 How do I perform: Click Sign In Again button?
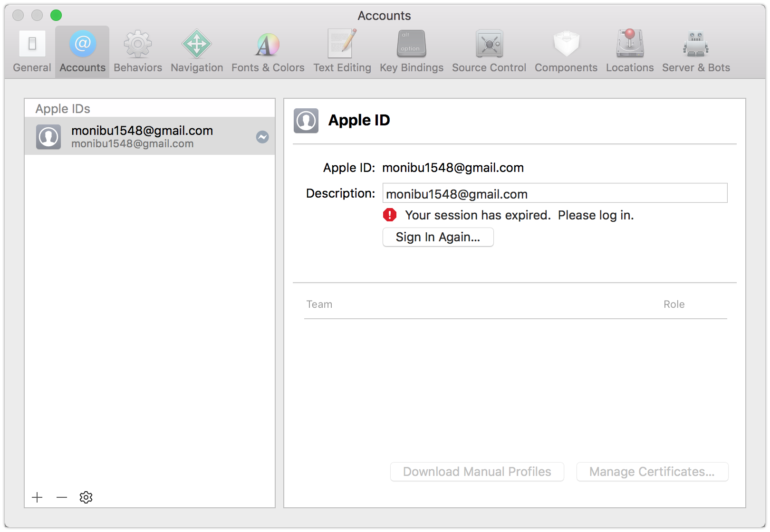coord(438,237)
